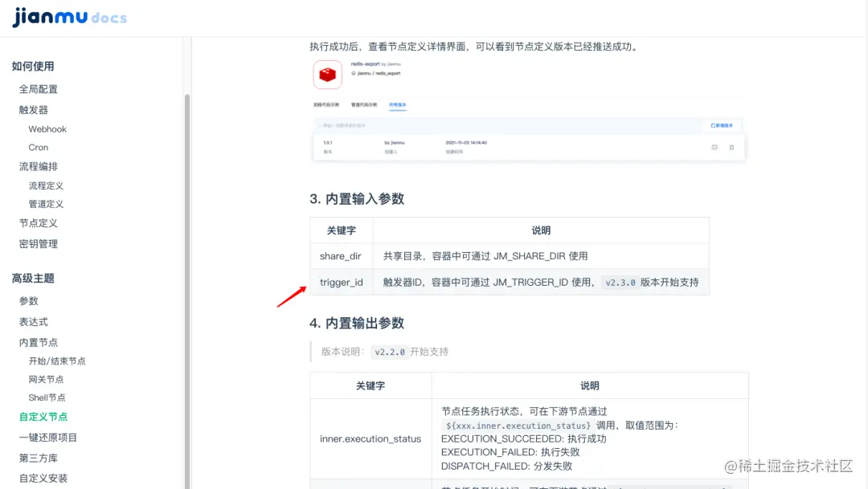Open the Cron docs page
868x489 pixels.
coord(38,147)
